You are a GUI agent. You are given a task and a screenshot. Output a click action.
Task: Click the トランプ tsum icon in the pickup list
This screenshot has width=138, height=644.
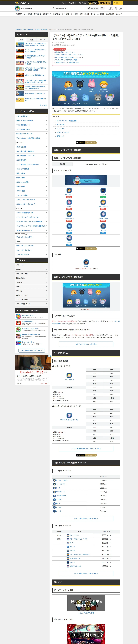[103, 226]
